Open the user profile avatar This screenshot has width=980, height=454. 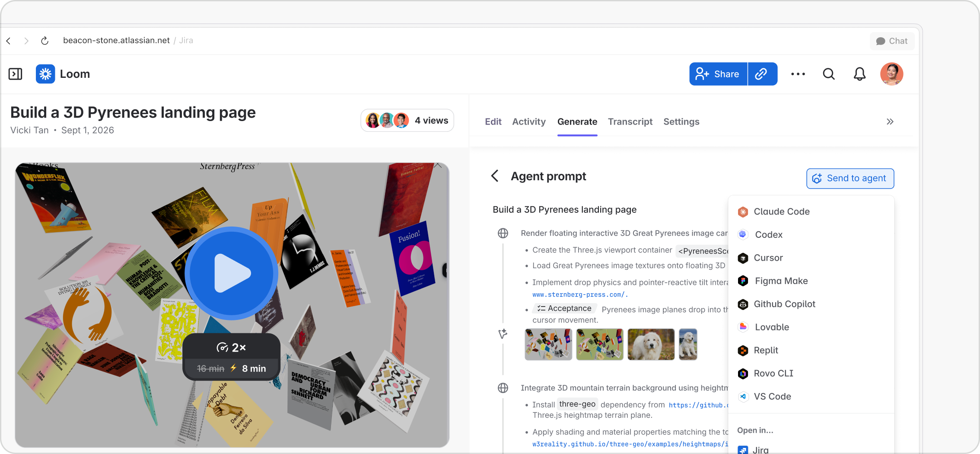[x=891, y=74]
